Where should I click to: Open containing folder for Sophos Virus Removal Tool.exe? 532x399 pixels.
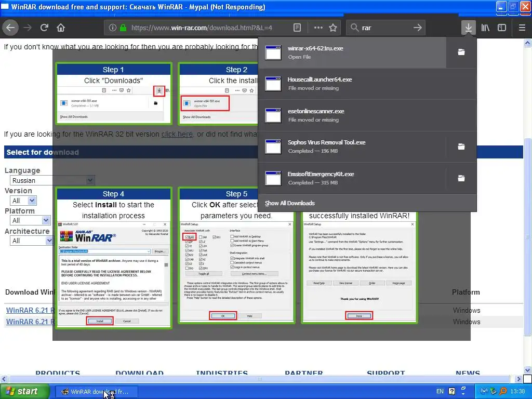(461, 147)
